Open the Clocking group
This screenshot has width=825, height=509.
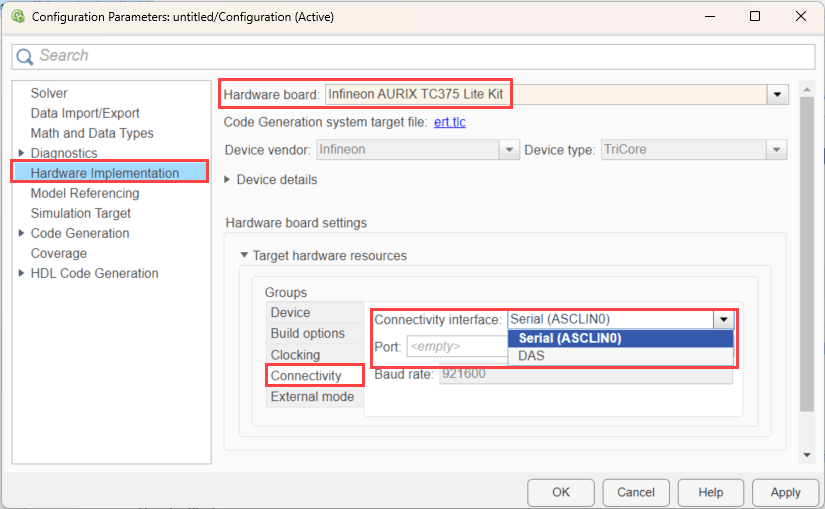295,355
